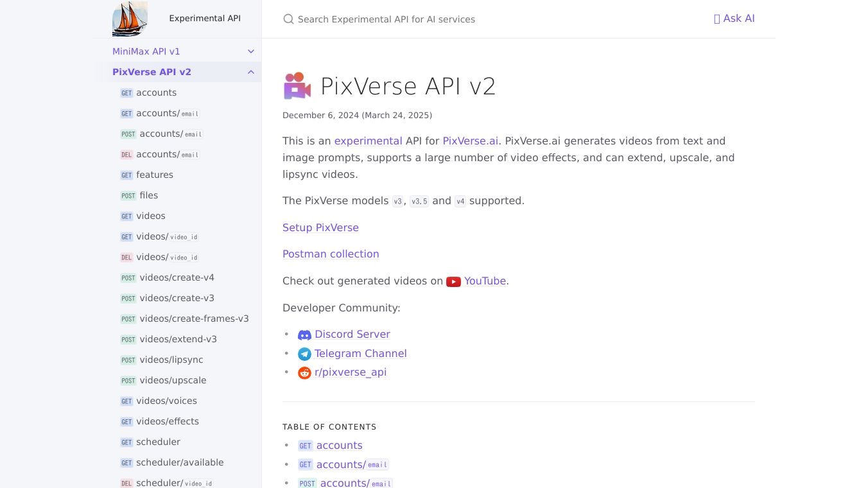
Task: Open the Postman collection link
Action: tap(331, 254)
